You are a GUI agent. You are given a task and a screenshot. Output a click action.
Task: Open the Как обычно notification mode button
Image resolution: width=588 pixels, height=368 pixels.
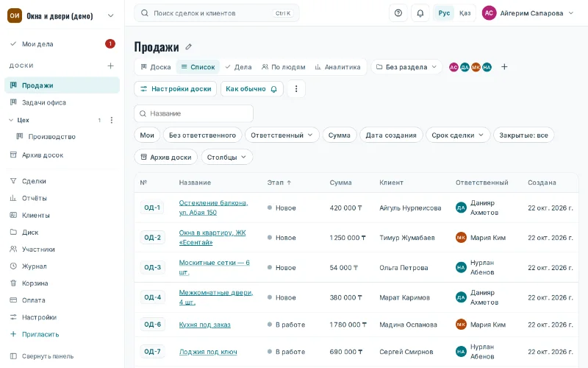point(251,89)
